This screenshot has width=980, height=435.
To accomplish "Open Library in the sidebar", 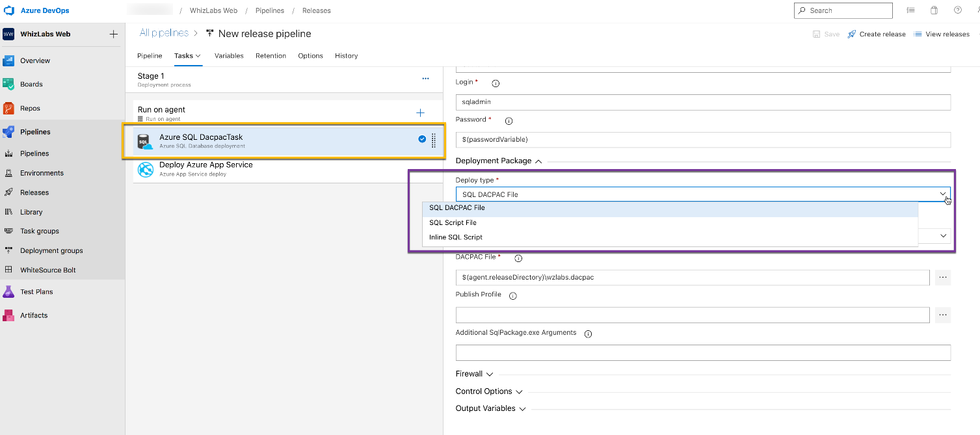I will [x=31, y=212].
